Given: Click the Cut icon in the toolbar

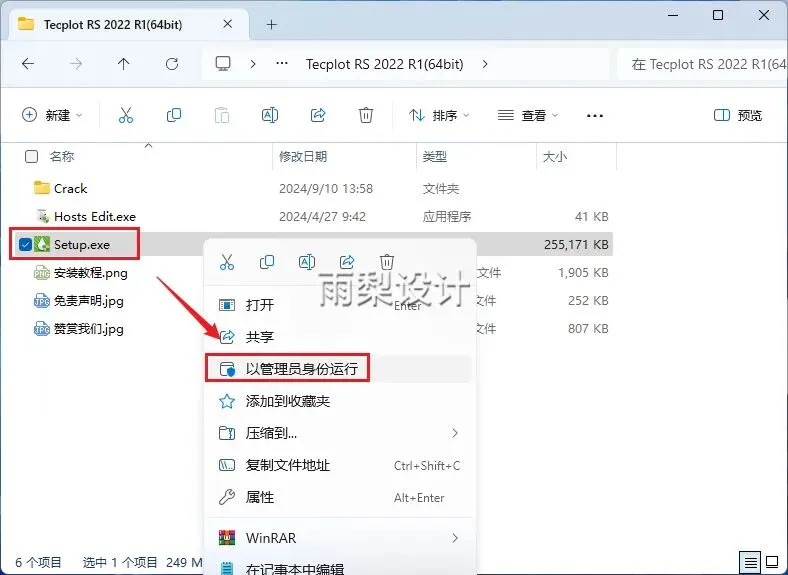Looking at the screenshot, I should 126,116.
